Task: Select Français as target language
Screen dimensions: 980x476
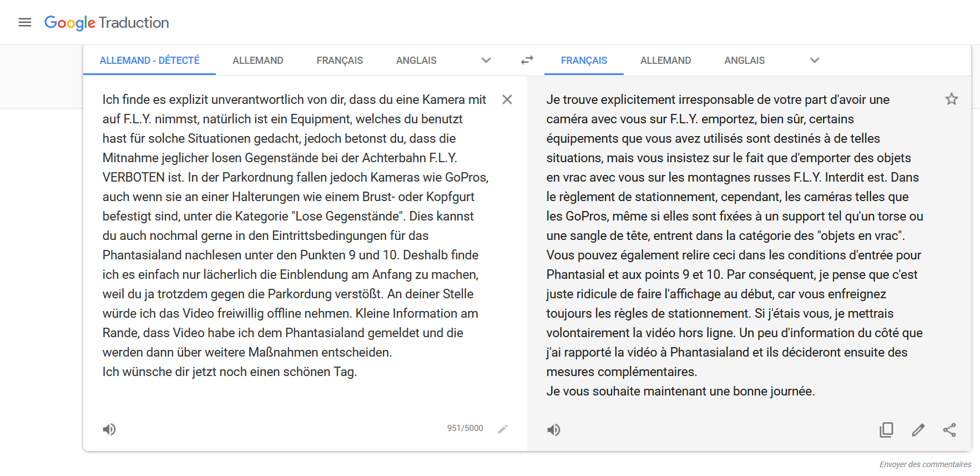Action: pyautogui.click(x=584, y=61)
